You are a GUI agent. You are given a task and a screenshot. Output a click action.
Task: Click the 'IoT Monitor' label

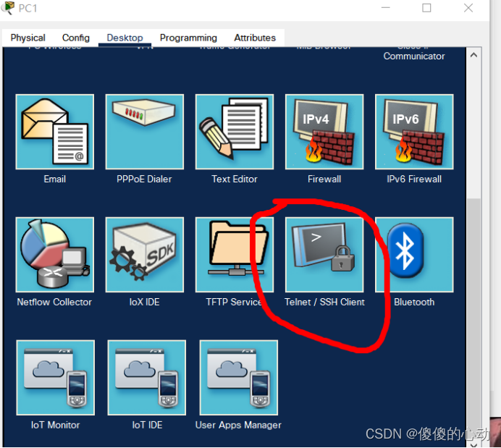[x=55, y=425]
